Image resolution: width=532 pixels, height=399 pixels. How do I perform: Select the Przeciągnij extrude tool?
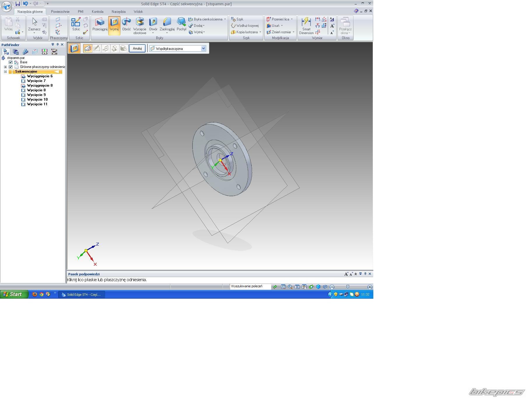click(100, 24)
